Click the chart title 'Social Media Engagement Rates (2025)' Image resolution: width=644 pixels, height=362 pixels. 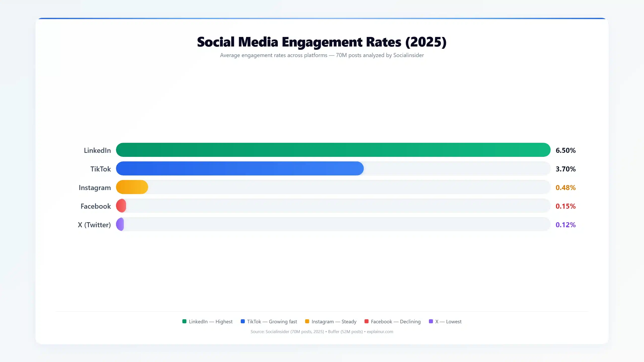coord(322,42)
